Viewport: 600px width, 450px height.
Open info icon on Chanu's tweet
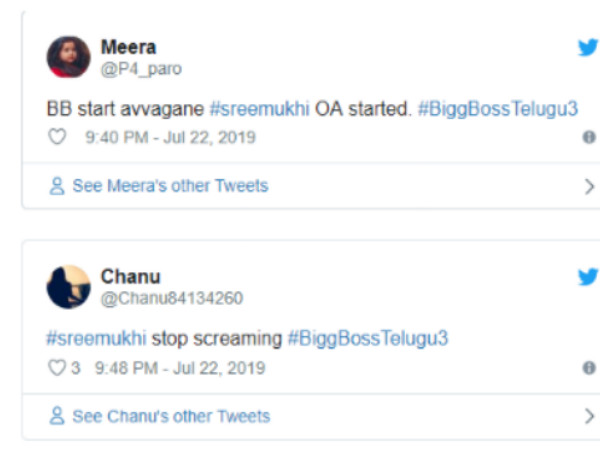point(589,368)
